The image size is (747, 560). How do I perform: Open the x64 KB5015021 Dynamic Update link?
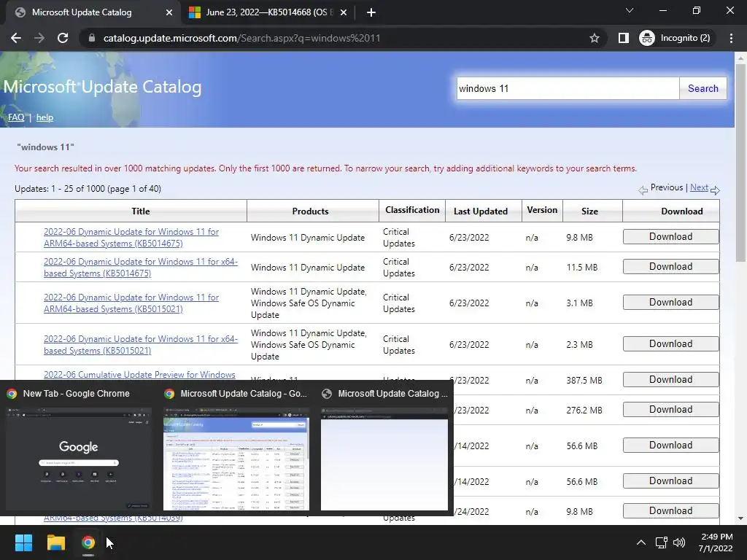[141, 345]
